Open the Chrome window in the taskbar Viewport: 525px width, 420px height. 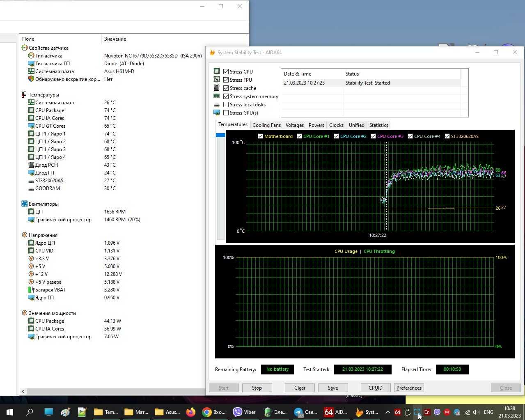tap(214, 412)
